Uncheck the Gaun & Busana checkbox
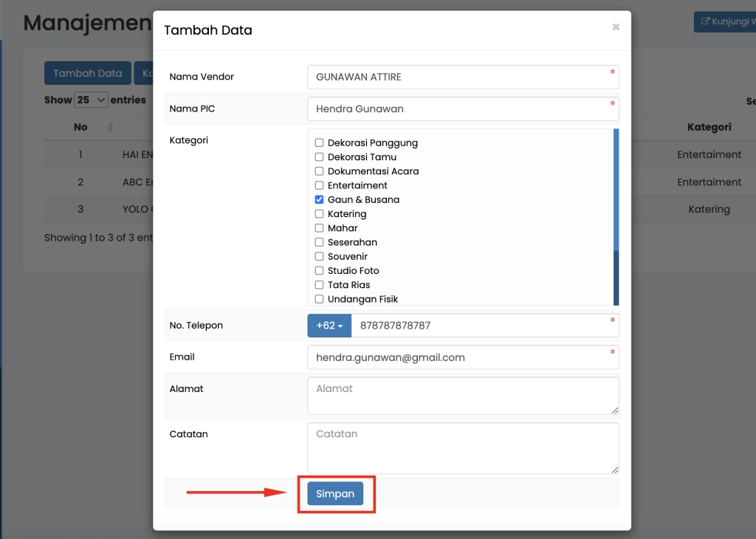Viewport: 756px width, 539px height. tap(320, 200)
